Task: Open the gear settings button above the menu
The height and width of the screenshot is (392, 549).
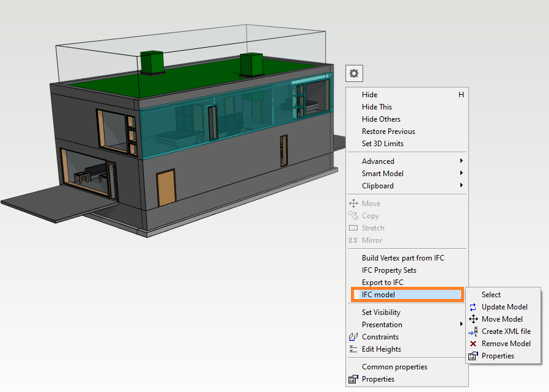Action: click(353, 73)
